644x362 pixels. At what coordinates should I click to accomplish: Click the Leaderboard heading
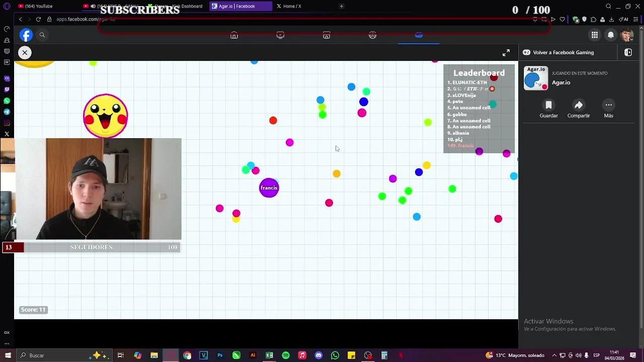click(479, 73)
